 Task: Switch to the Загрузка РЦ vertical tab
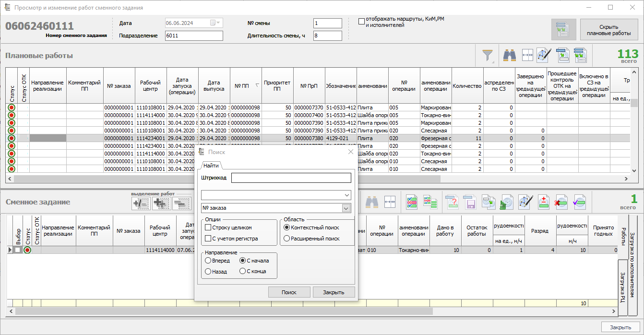(622, 287)
